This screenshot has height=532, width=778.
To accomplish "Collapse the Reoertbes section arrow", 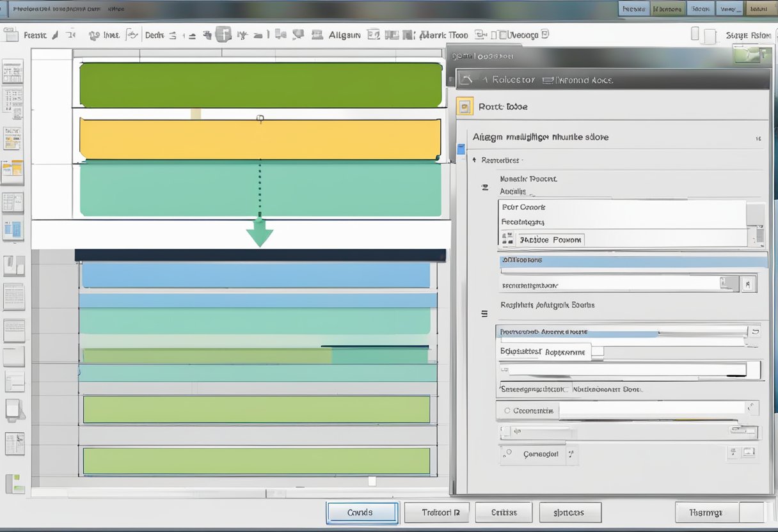I will click(474, 160).
